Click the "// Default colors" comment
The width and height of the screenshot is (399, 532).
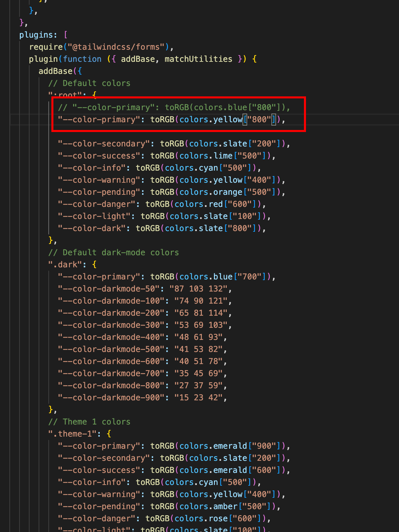tap(89, 83)
